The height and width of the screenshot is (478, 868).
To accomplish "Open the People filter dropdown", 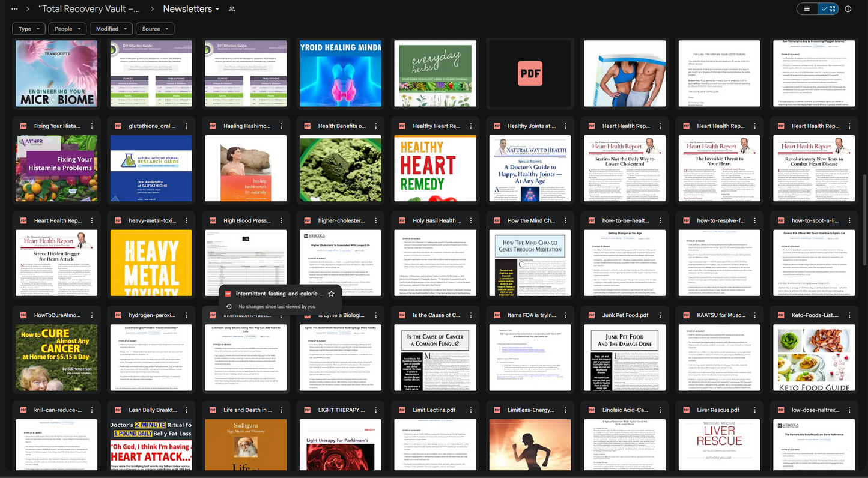I will point(67,29).
